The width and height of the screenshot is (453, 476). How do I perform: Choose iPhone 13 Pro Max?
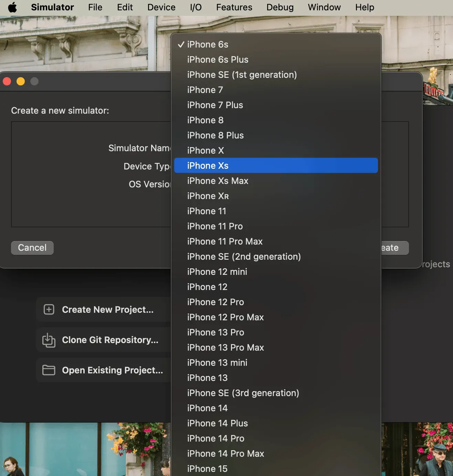pos(276,348)
